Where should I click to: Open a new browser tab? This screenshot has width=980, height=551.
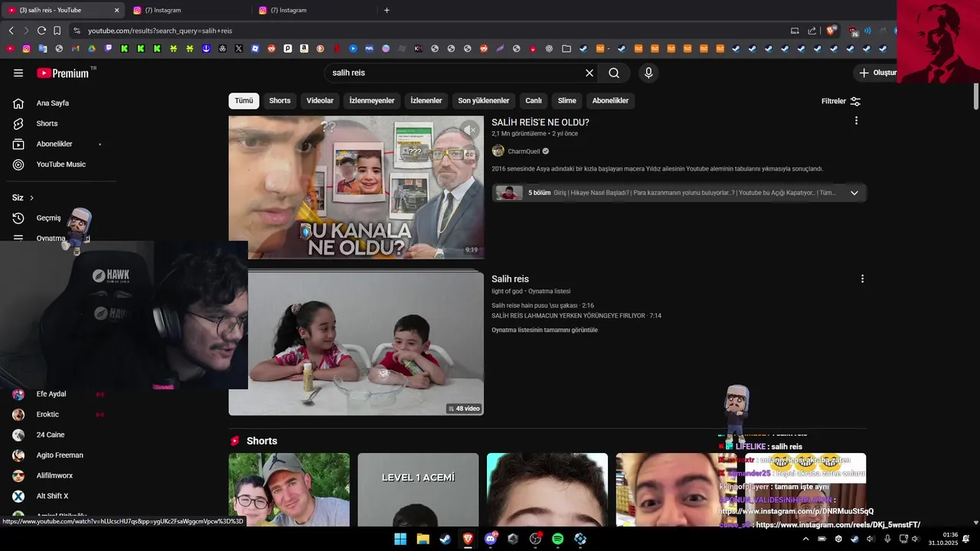(387, 10)
